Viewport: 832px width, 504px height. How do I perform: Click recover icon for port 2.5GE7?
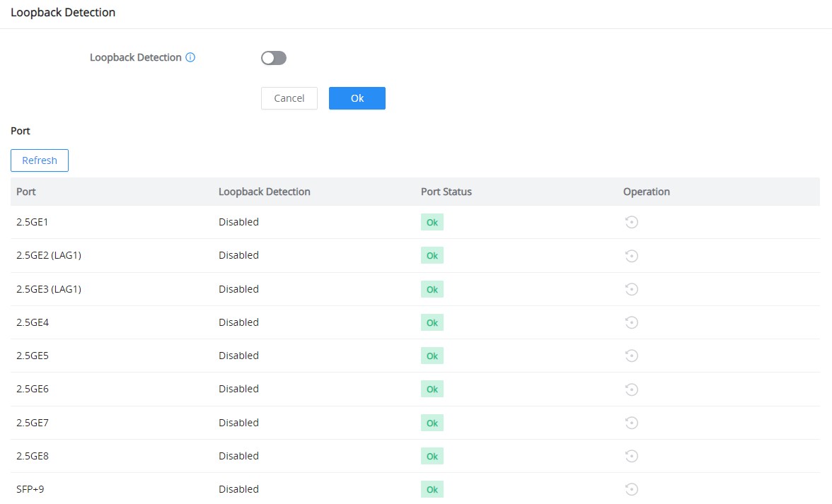coord(631,423)
